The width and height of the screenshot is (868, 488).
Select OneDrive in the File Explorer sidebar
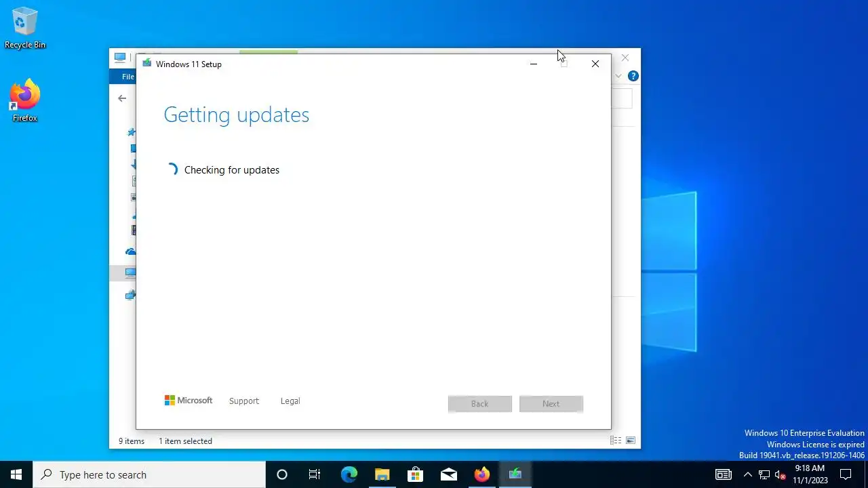130,251
